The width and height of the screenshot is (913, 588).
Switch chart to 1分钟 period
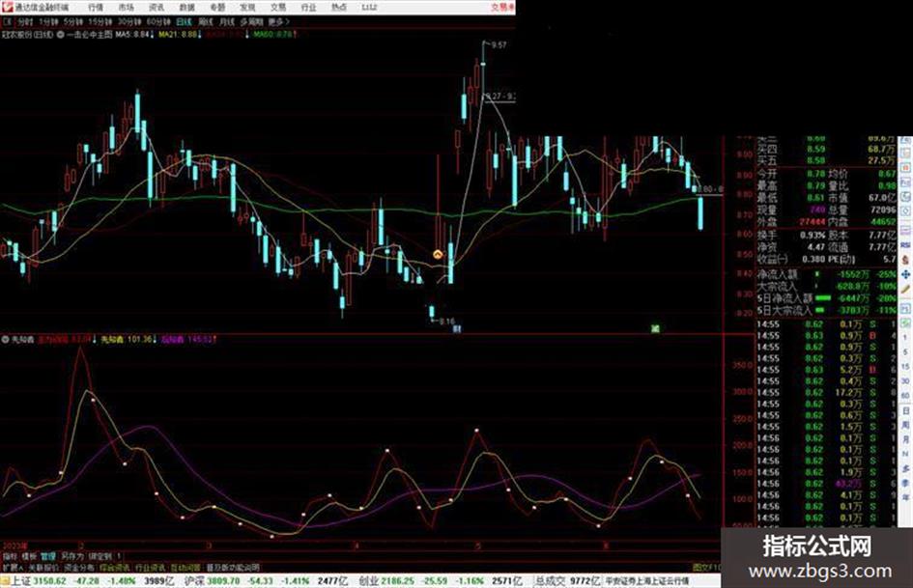48,22
